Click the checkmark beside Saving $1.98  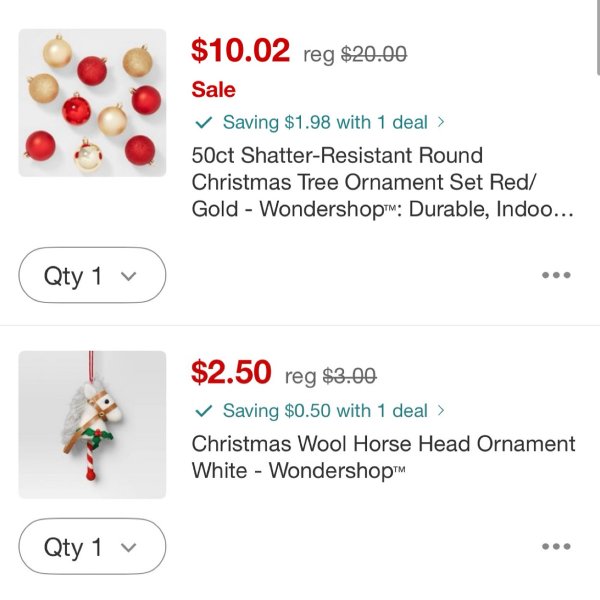pyautogui.click(x=204, y=123)
